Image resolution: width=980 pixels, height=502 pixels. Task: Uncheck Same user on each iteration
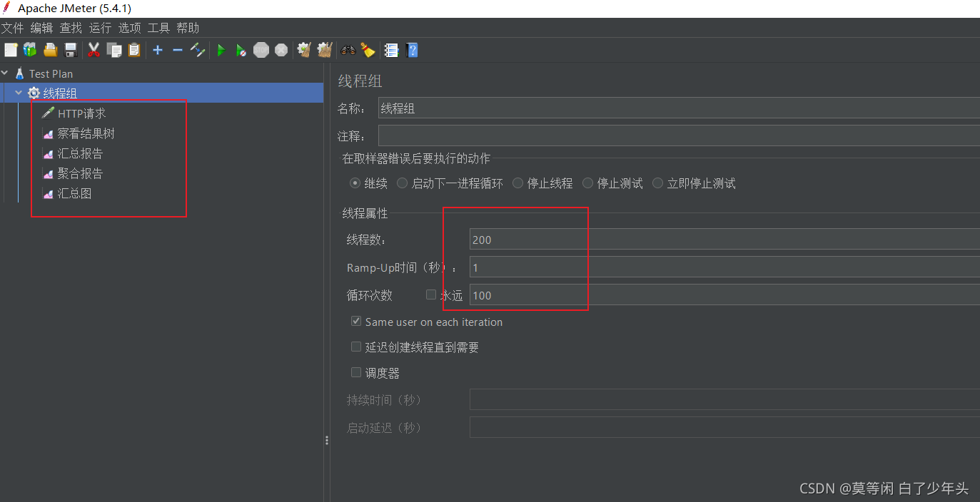tap(355, 321)
